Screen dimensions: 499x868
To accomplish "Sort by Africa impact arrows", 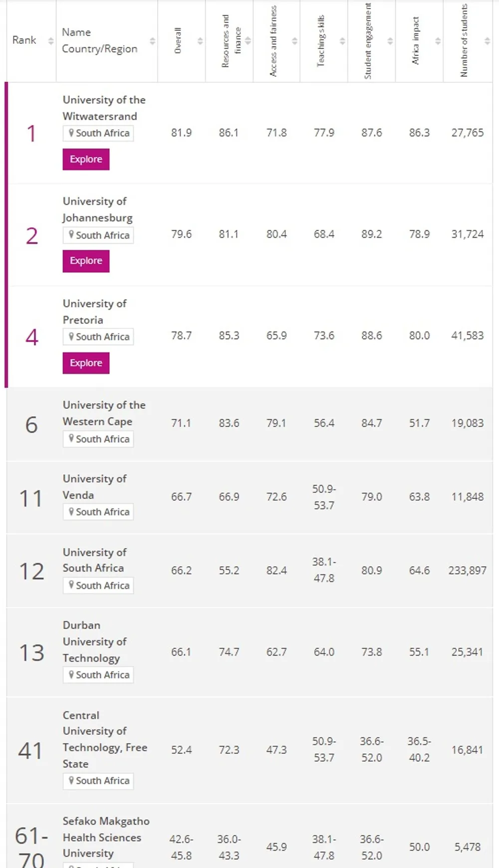I will click(438, 41).
